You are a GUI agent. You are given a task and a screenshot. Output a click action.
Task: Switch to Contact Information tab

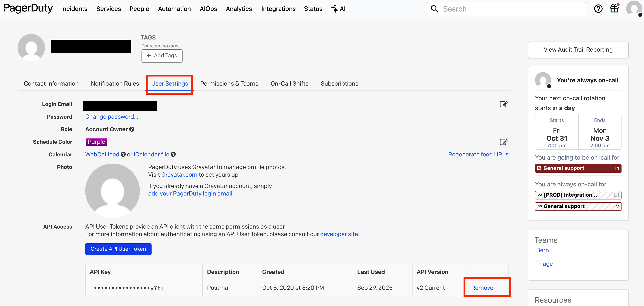click(x=51, y=84)
